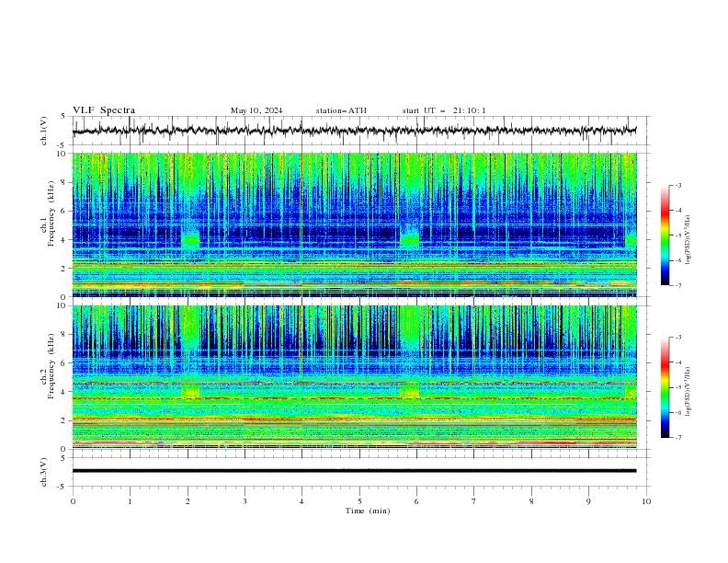The height and width of the screenshot is (563, 728).
Task: Click the 'Time (min)' axis title
Action: click(368, 511)
